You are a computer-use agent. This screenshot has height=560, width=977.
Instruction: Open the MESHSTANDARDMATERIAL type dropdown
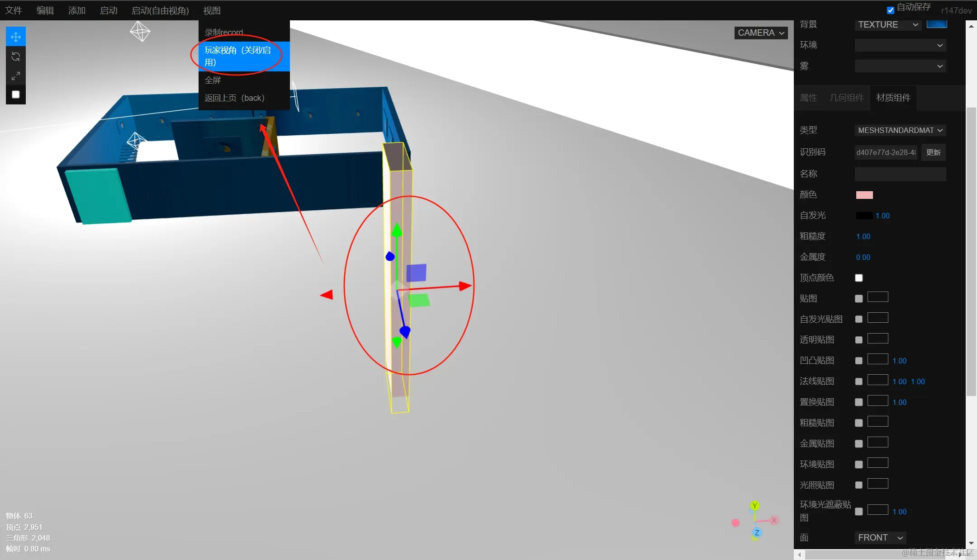tap(900, 130)
